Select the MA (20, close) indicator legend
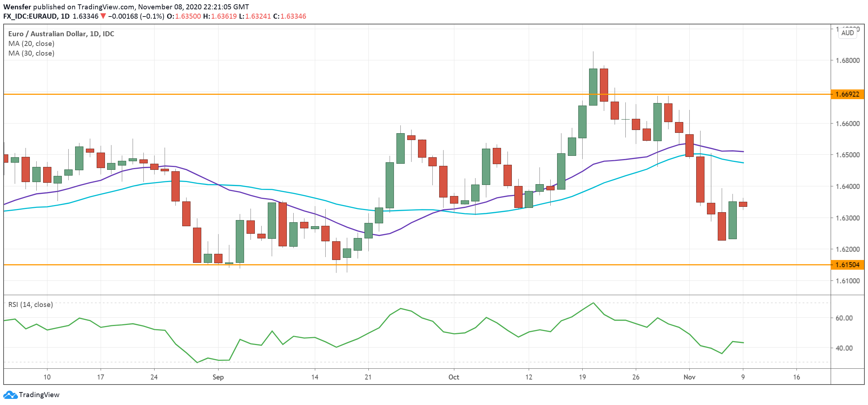 click(x=31, y=43)
